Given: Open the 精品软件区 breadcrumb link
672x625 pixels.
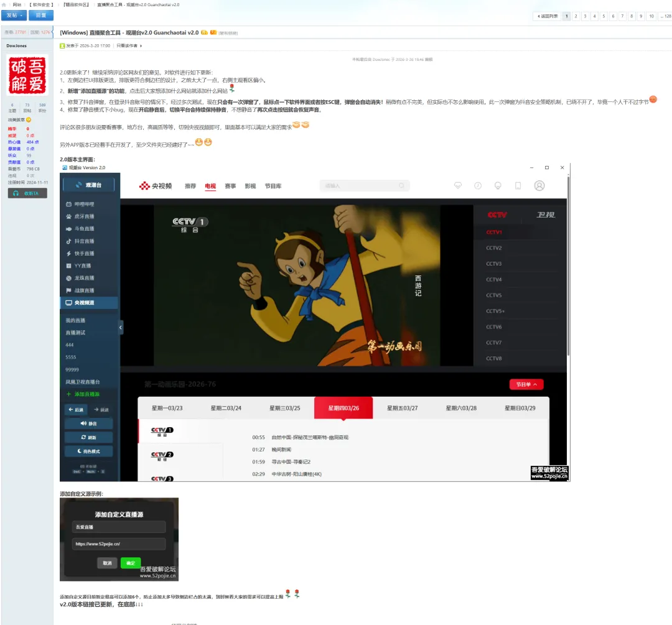Looking at the screenshot, I should click(x=76, y=5).
